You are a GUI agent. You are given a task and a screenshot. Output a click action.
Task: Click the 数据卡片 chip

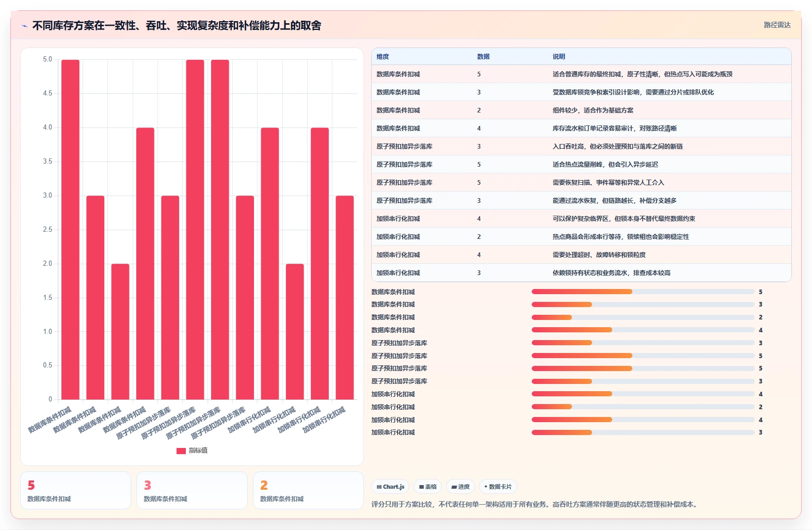tap(498, 487)
